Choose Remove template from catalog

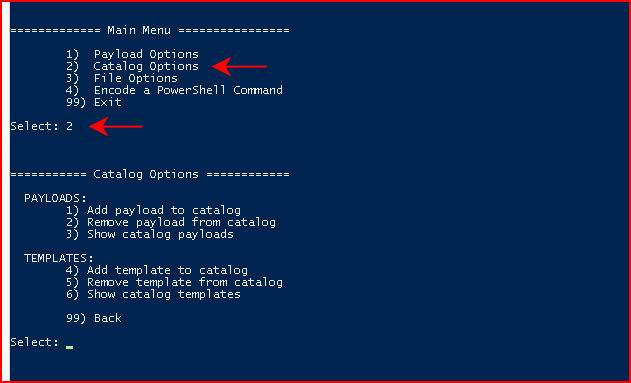174,282
